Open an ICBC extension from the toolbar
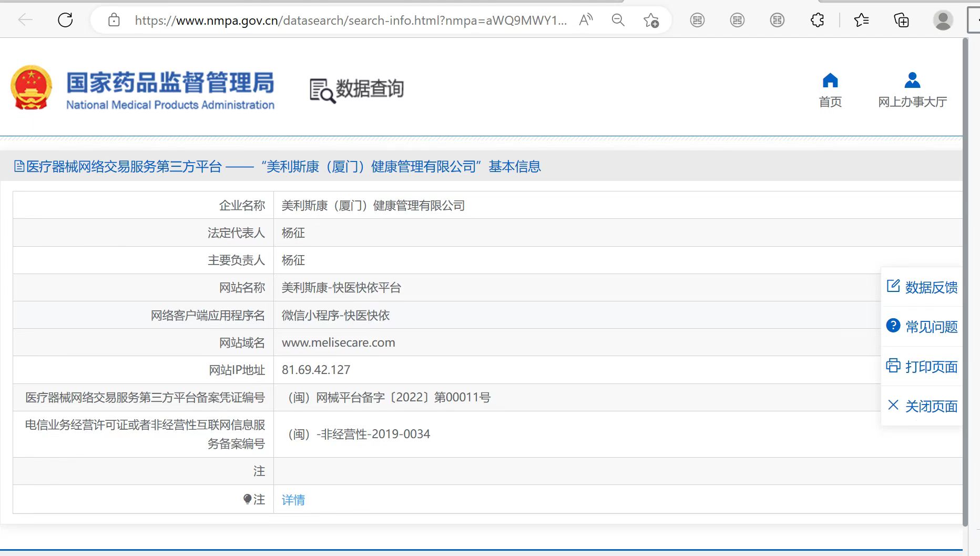Screen dimensions: 980x556 697,20
